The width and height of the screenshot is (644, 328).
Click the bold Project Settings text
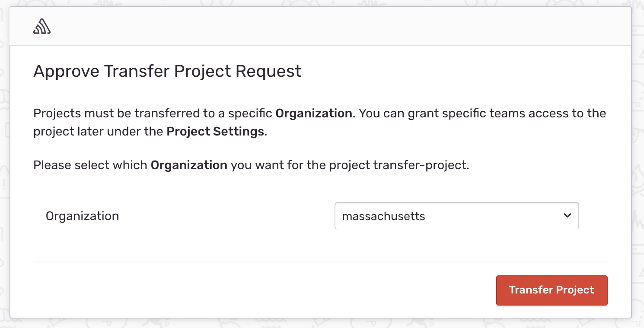215,131
